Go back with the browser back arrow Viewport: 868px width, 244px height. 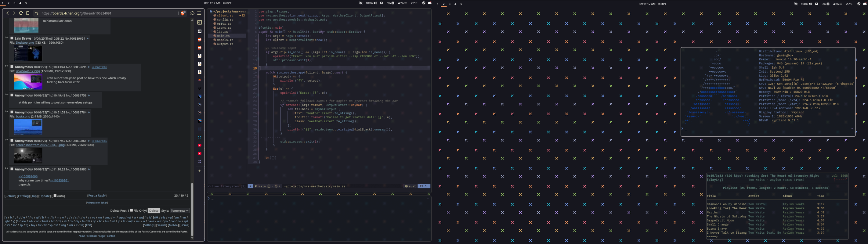(x=7, y=13)
